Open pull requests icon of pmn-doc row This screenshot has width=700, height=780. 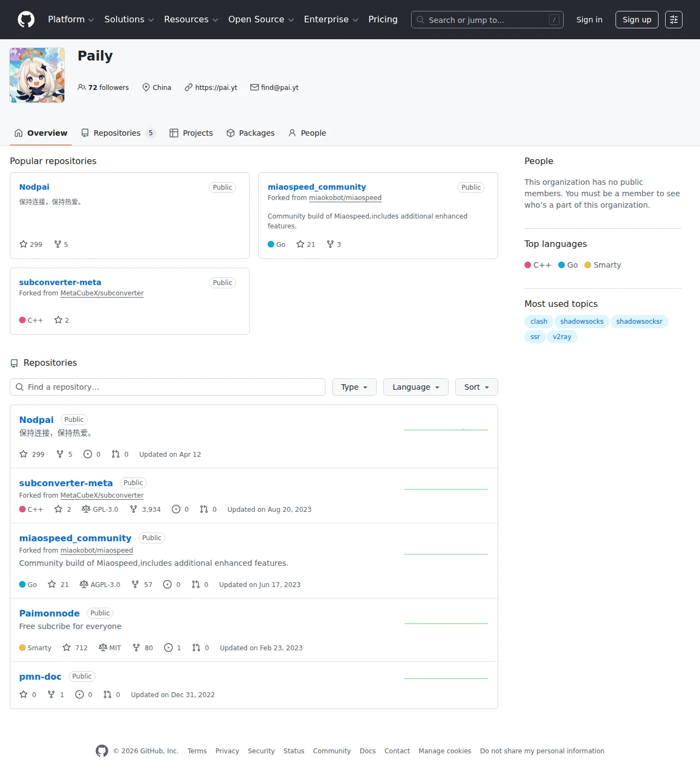[107, 694]
